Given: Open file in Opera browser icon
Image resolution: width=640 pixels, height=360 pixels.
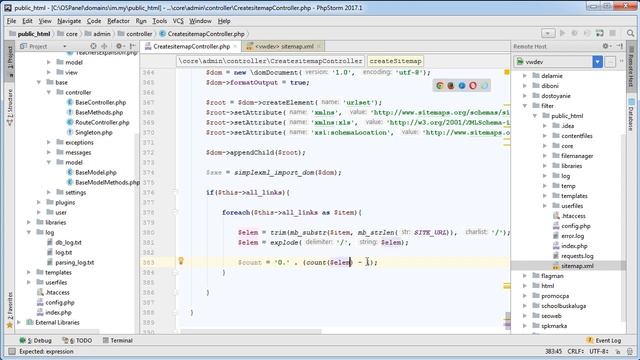Looking at the screenshot, I should click(x=473, y=86).
